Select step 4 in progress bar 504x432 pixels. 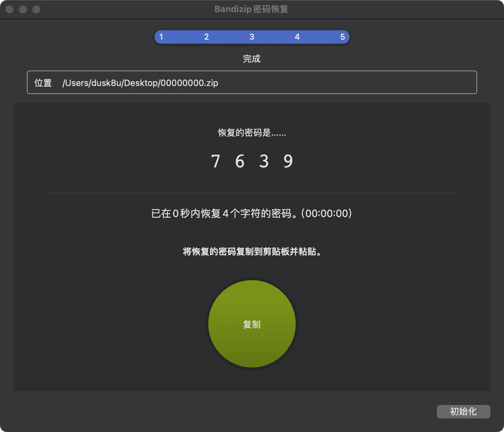tap(297, 37)
